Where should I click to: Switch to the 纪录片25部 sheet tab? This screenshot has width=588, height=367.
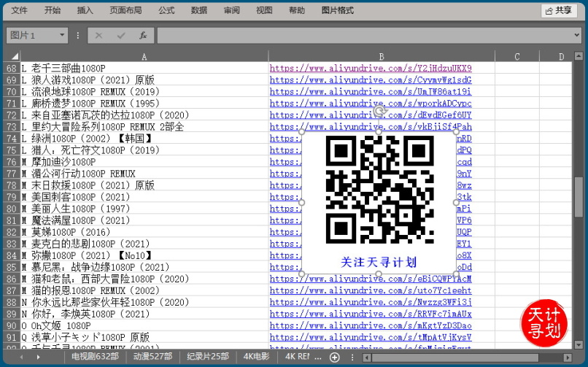coord(208,358)
